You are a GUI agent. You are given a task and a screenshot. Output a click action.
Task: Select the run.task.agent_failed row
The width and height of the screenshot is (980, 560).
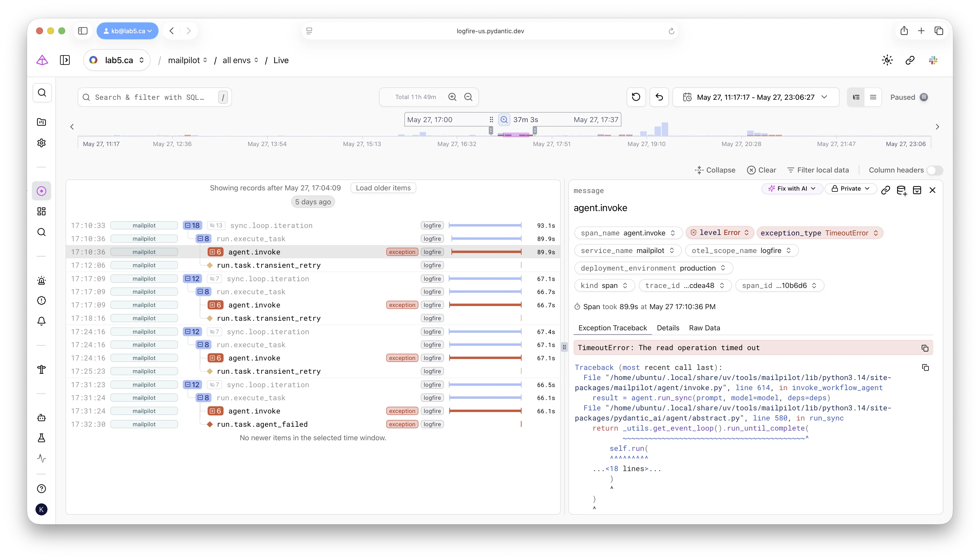pyautogui.click(x=313, y=424)
